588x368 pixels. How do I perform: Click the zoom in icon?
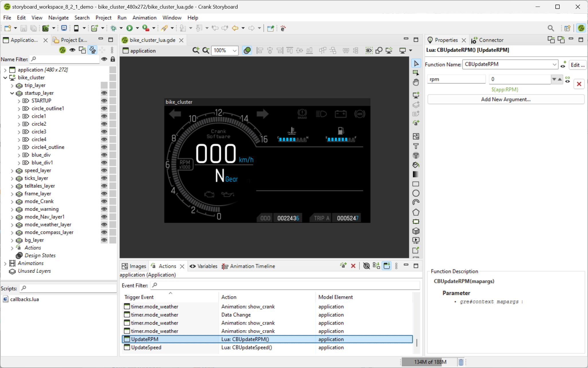[x=196, y=50]
